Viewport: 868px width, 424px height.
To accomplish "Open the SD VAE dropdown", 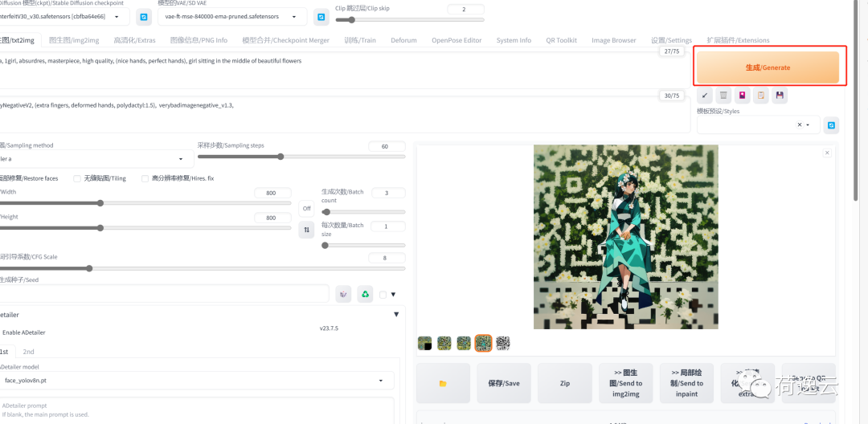I will 231,16.
